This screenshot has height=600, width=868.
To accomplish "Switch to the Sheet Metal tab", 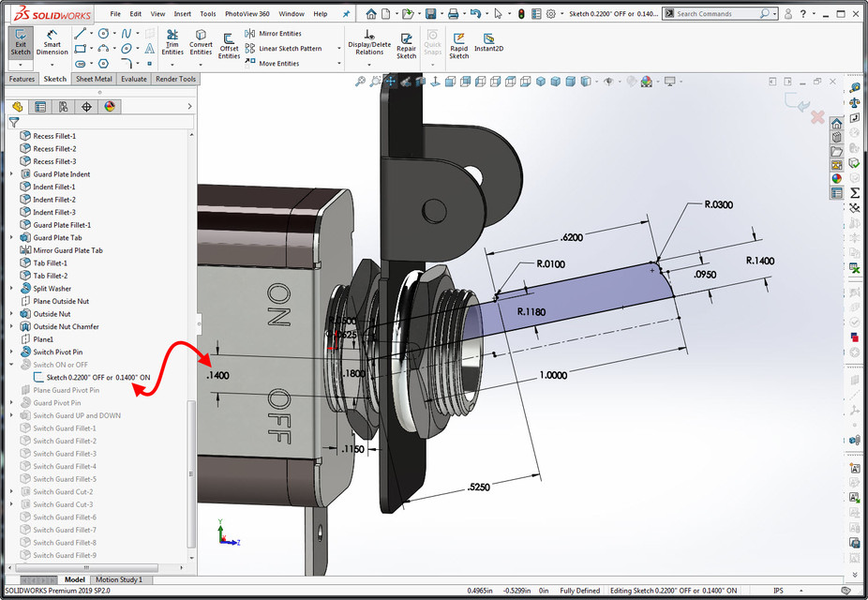I will [94, 79].
